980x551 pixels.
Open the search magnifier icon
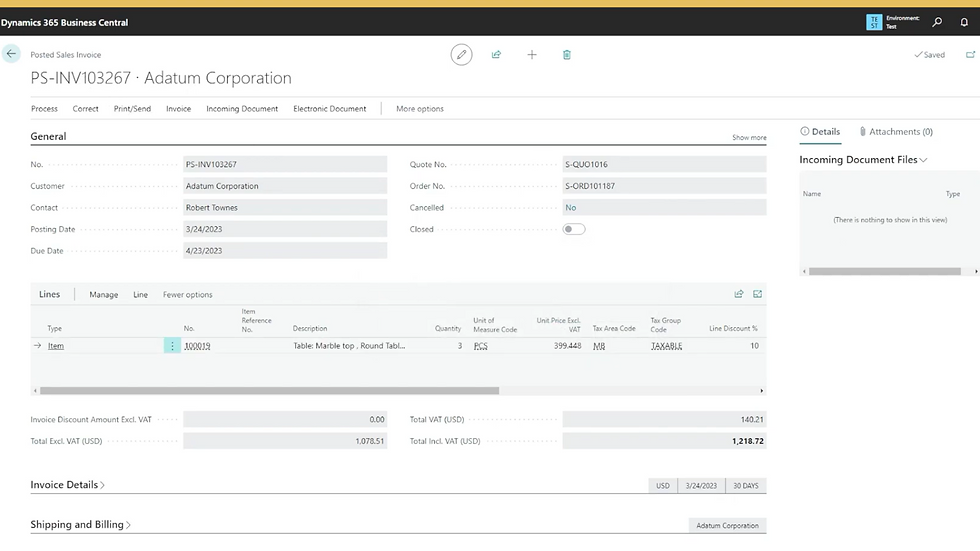tap(937, 22)
